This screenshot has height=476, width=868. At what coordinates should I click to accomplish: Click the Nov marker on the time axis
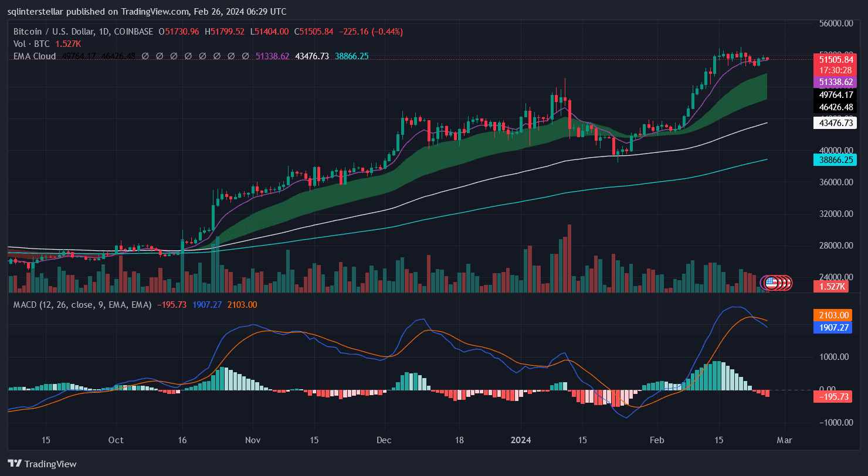click(253, 440)
